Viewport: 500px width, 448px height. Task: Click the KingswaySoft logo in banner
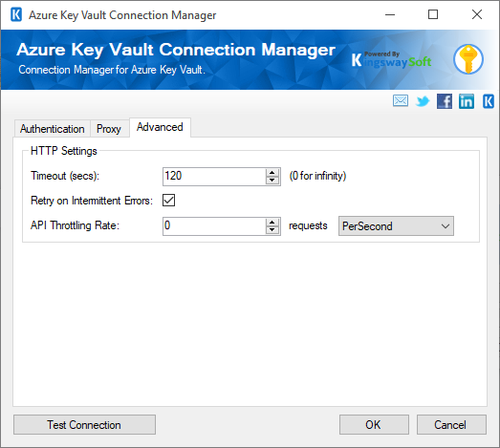pyautogui.click(x=391, y=59)
